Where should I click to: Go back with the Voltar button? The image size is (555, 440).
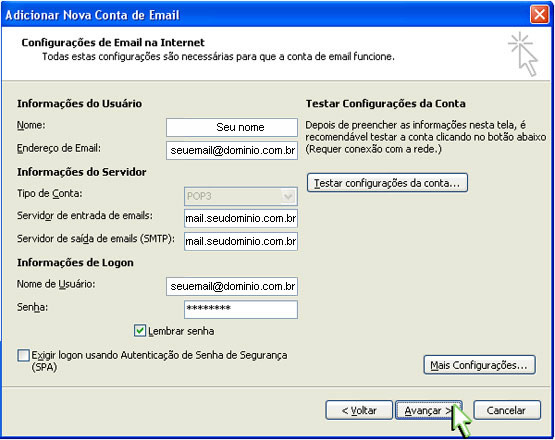click(359, 410)
